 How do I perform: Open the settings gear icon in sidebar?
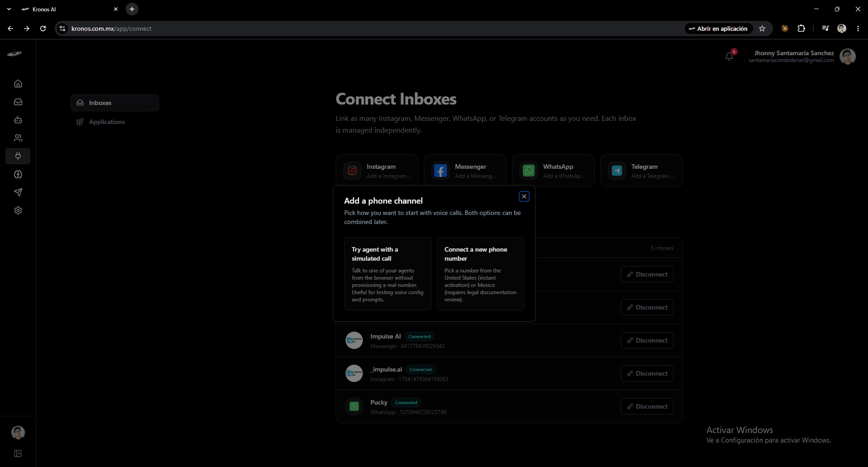[18, 210]
